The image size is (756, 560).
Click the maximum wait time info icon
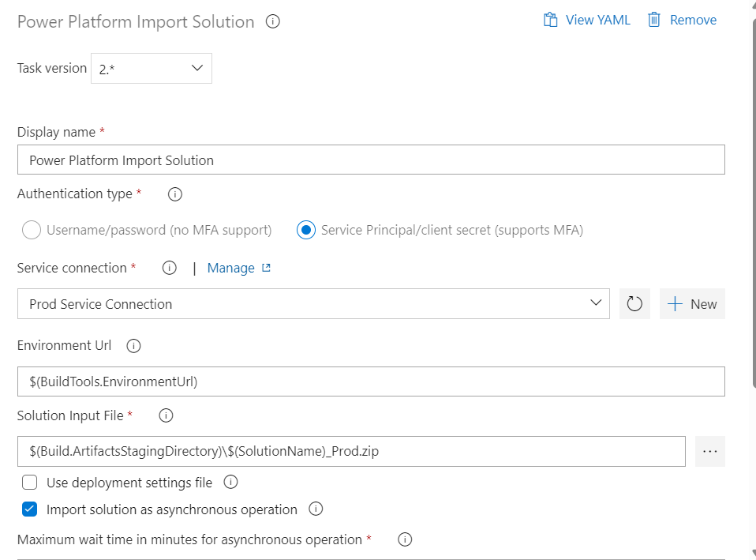(405, 539)
